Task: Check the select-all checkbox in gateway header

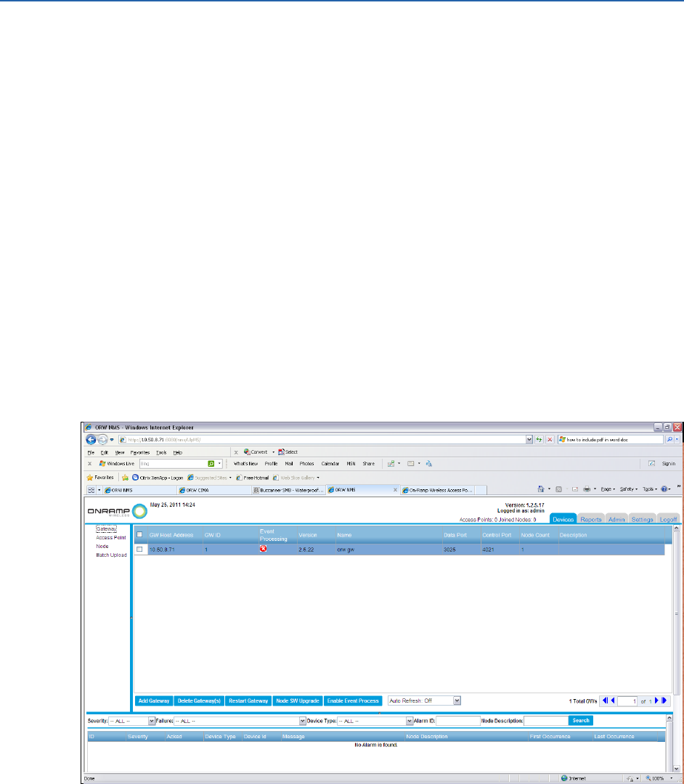Action: (139, 534)
